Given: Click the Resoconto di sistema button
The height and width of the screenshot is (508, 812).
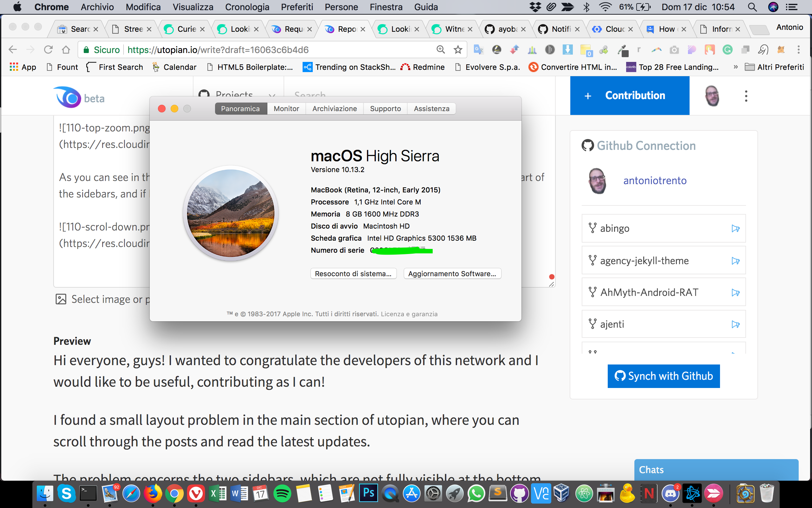Looking at the screenshot, I should [x=353, y=273].
